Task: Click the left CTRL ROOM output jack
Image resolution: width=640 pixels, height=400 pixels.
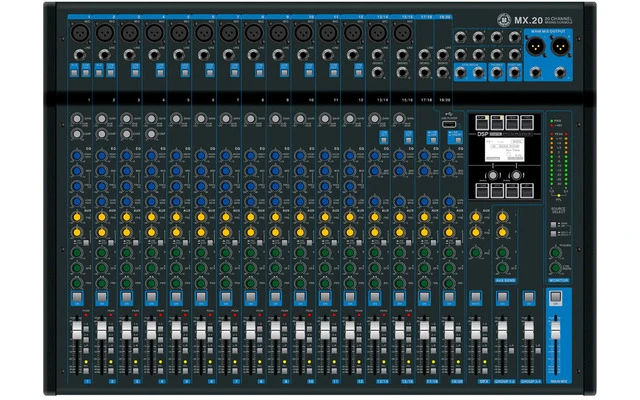Action: [x=460, y=73]
